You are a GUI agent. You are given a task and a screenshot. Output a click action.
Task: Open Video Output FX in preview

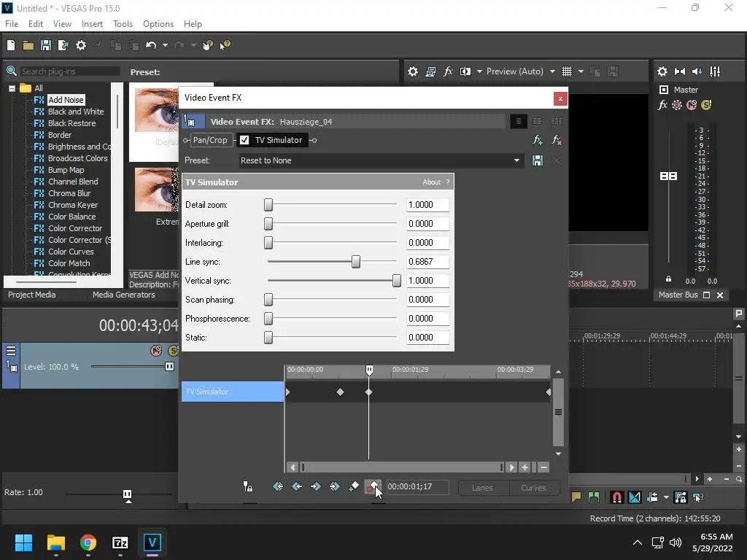pyautogui.click(x=448, y=71)
